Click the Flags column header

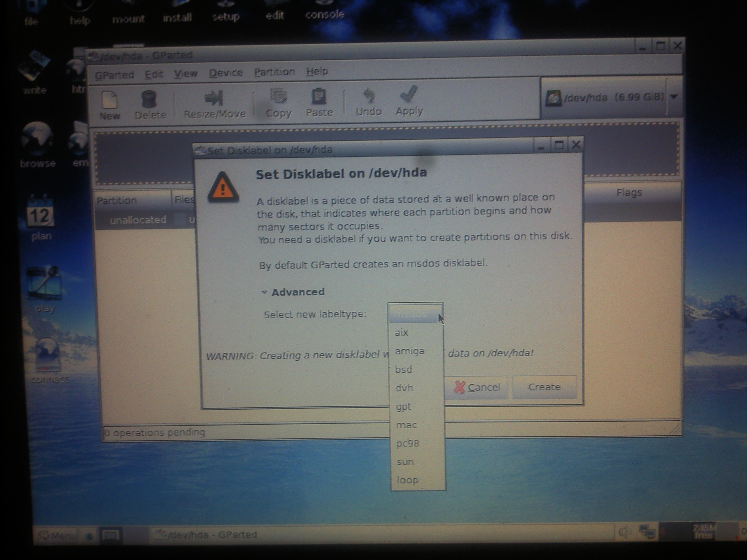click(629, 193)
